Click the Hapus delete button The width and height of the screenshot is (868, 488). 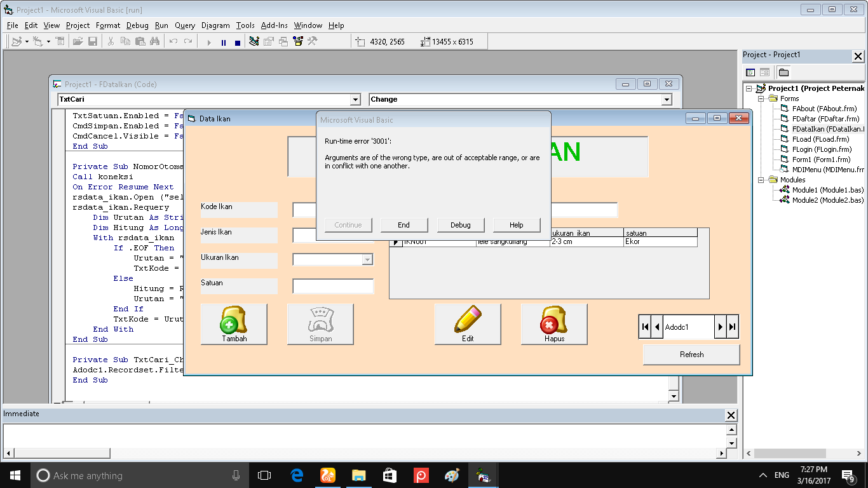[x=554, y=324]
